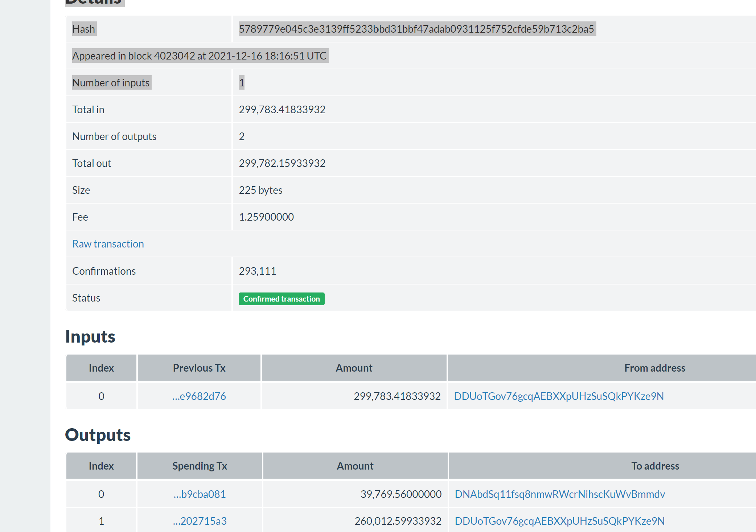
Task: Open the Raw transaction link
Action: [108, 244]
